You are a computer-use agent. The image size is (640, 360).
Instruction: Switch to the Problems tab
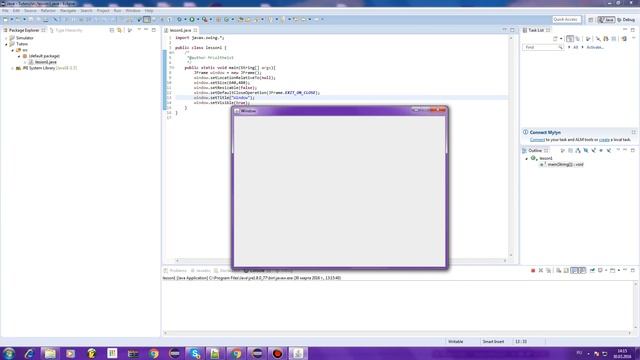(x=175, y=271)
